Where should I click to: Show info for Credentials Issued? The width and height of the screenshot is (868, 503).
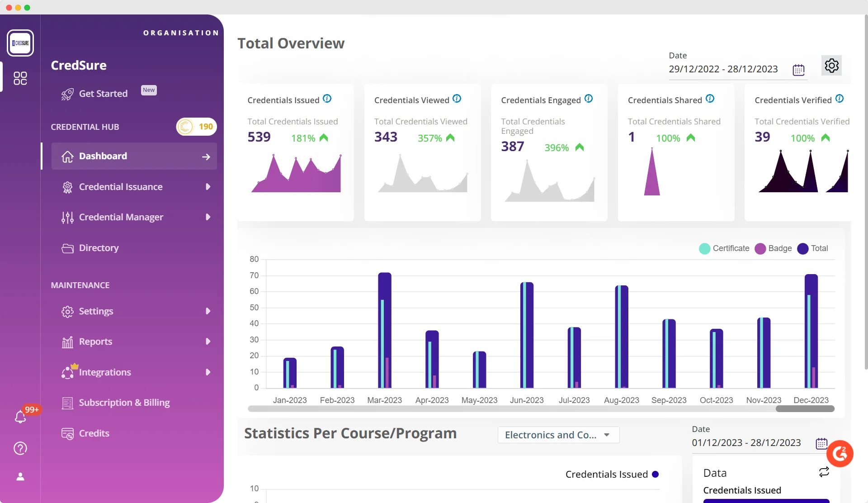[x=327, y=99]
